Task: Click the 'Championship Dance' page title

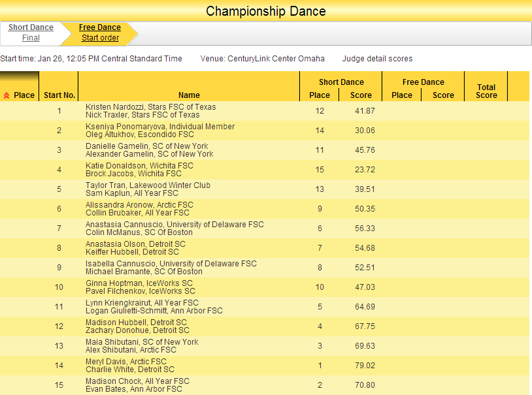Action: pos(265,11)
